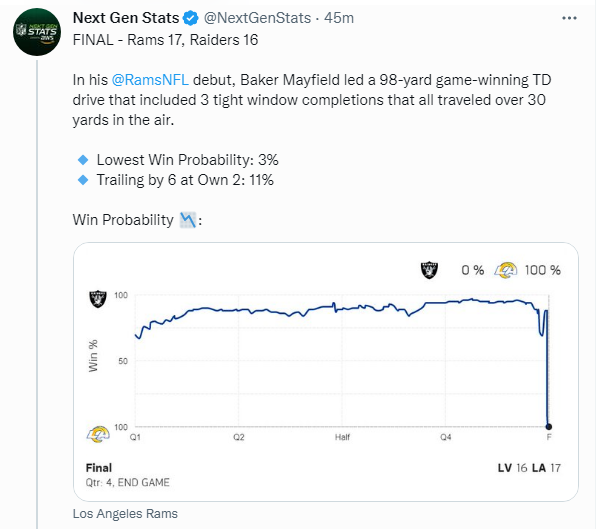Screen dimensions: 609x529
Task: Click the Rams logo beside 100 %
Action: point(507,270)
